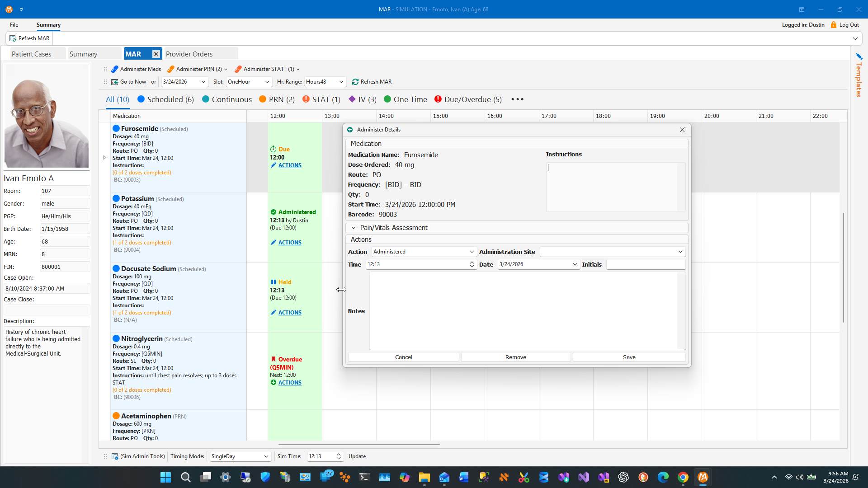The height and width of the screenshot is (488, 868).
Task: Switch to the Provider Orders tab
Action: coord(189,54)
